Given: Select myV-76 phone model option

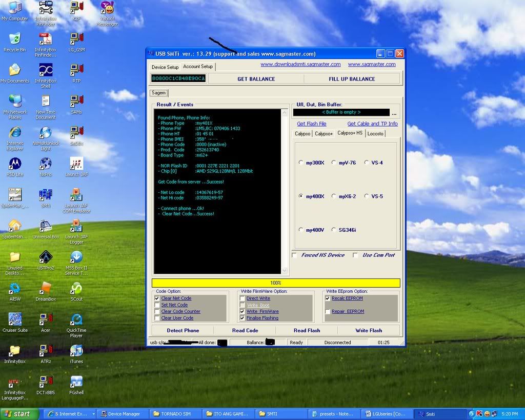Looking at the screenshot, I should pyautogui.click(x=333, y=163).
